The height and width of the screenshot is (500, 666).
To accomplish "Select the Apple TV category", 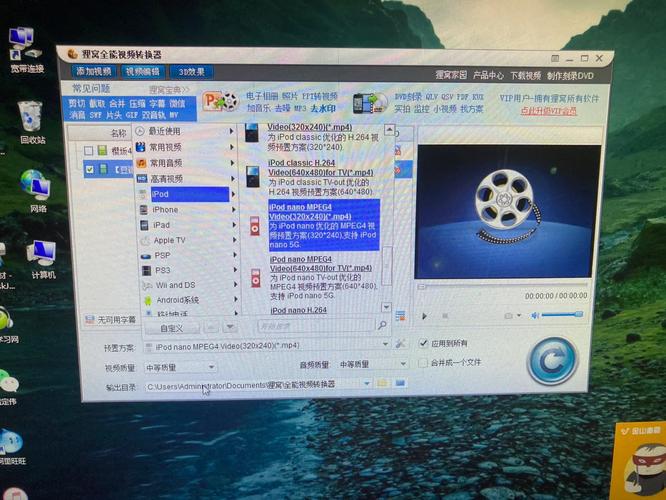I will (x=188, y=240).
